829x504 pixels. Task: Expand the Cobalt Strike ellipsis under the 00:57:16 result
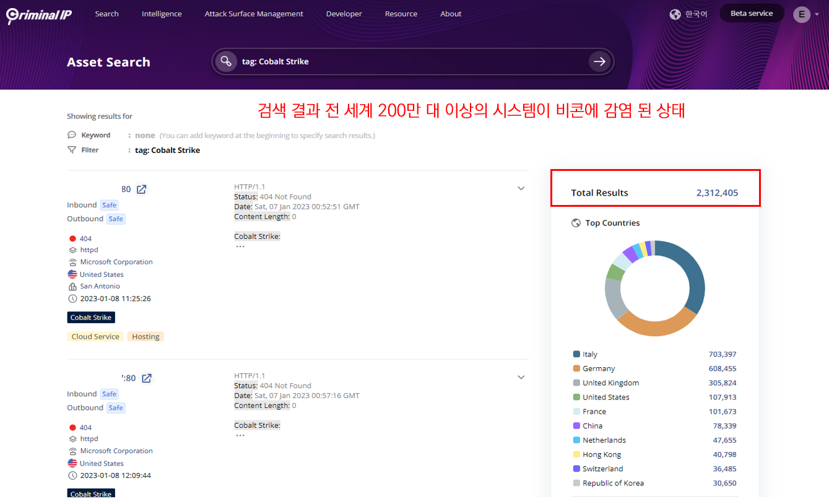(240, 435)
